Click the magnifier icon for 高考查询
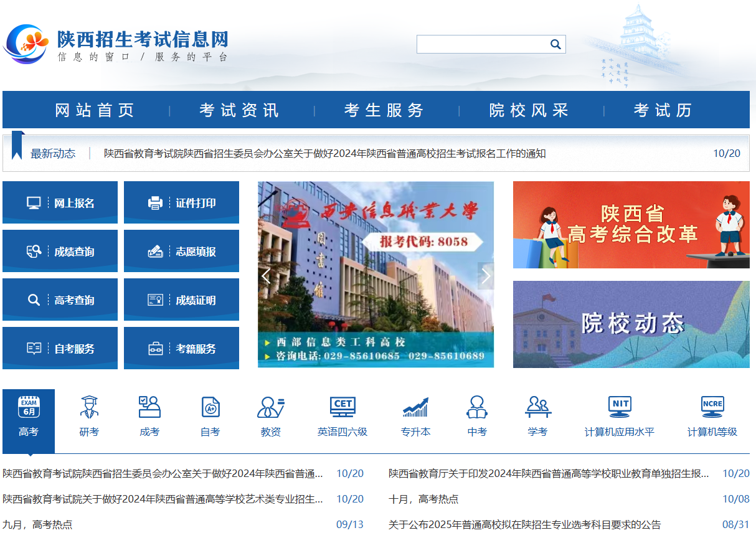The width and height of the screenshot is (756, 543). point(34,300)
